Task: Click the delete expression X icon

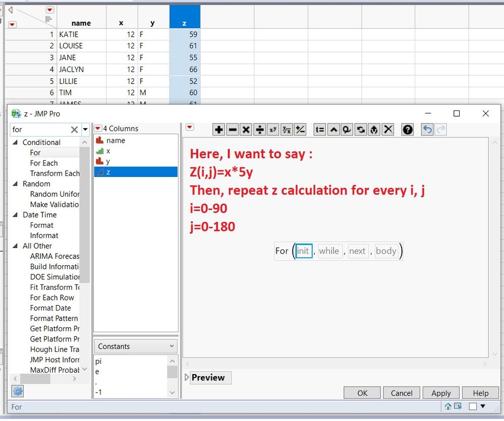Action: point(388,130)
